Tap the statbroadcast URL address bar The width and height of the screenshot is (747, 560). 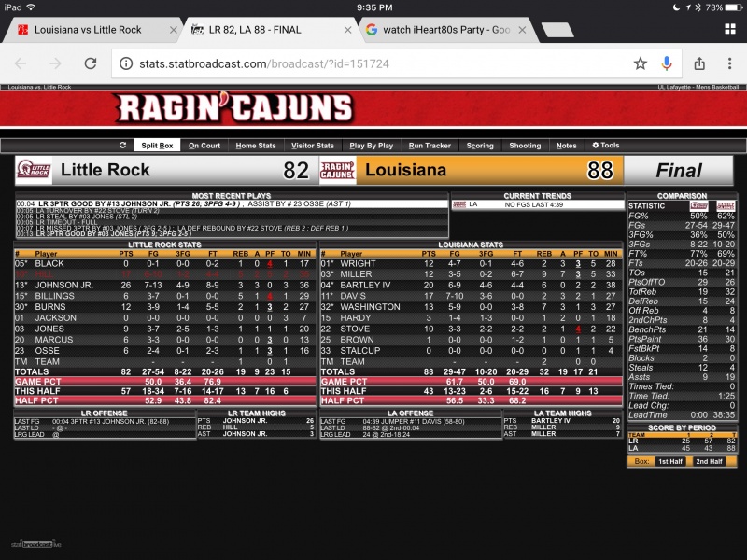pos(373,63)
